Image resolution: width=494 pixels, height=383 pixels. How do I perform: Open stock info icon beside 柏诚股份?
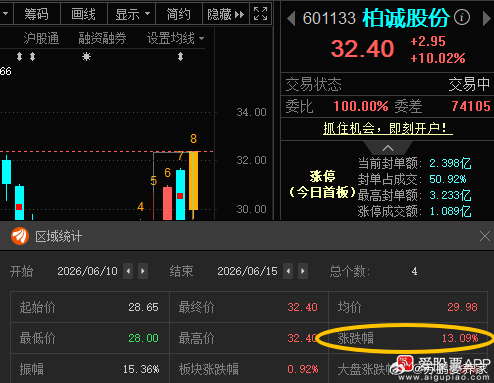point(462,17)
